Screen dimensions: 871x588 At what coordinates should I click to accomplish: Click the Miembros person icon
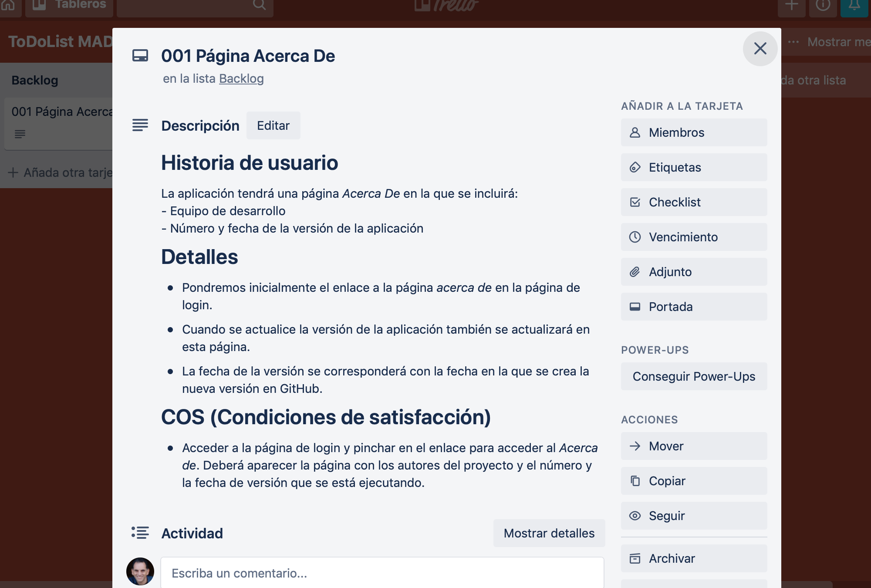[x=635, y=132]
